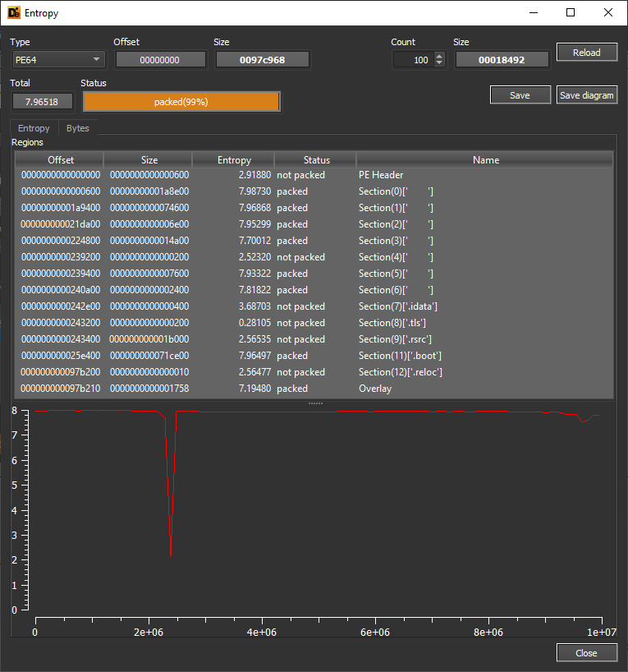Sort regions by Name column header
Viewport: 628px width, 672px height.
click(x=485, y=160)
